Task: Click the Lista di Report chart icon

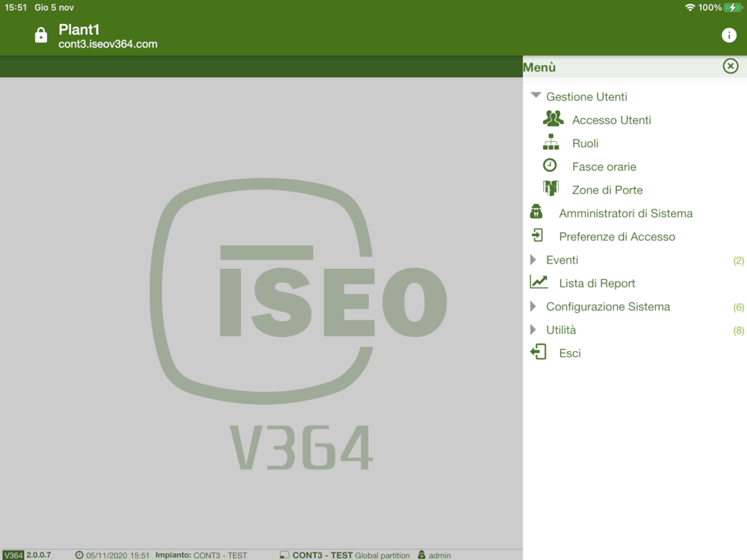Action: click(x=539, y=282)
